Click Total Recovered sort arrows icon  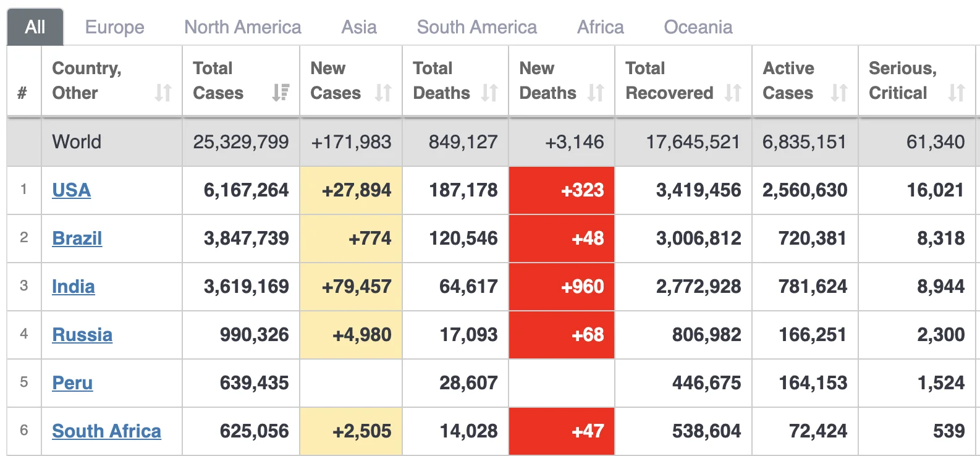coord(733,93)
